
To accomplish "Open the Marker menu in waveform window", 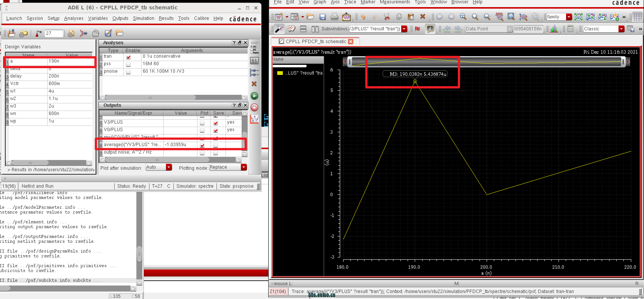I will (x=368, y=2).
